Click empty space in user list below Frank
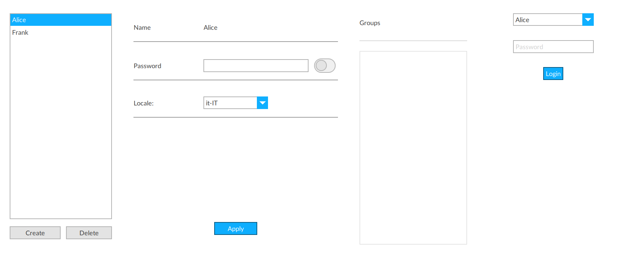The height and width of the screenshot is (255, 644). click(x=60, y=126)
